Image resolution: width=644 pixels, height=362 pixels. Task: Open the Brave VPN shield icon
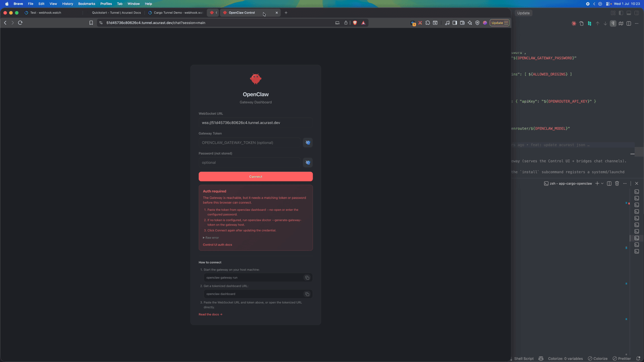[477, 23]
